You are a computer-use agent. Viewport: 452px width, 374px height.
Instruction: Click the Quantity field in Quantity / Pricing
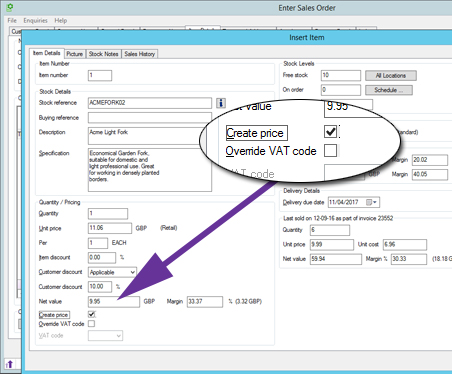108,213
